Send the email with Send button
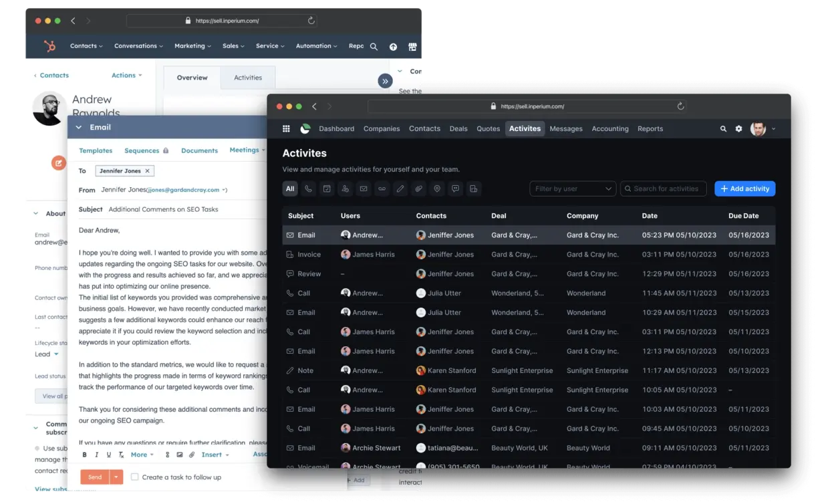The width and height of the screenshot is (822, 504). coord(95,477)
